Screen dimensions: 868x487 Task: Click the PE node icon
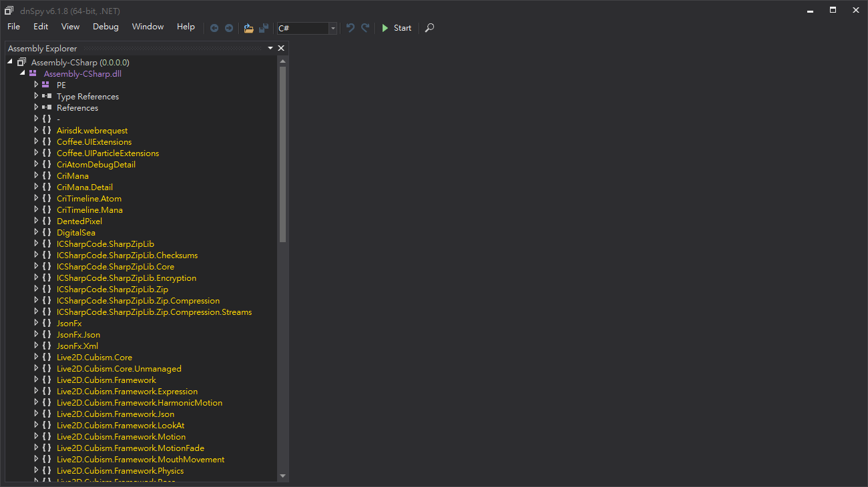pyautogui.click(x=45, y=85)
